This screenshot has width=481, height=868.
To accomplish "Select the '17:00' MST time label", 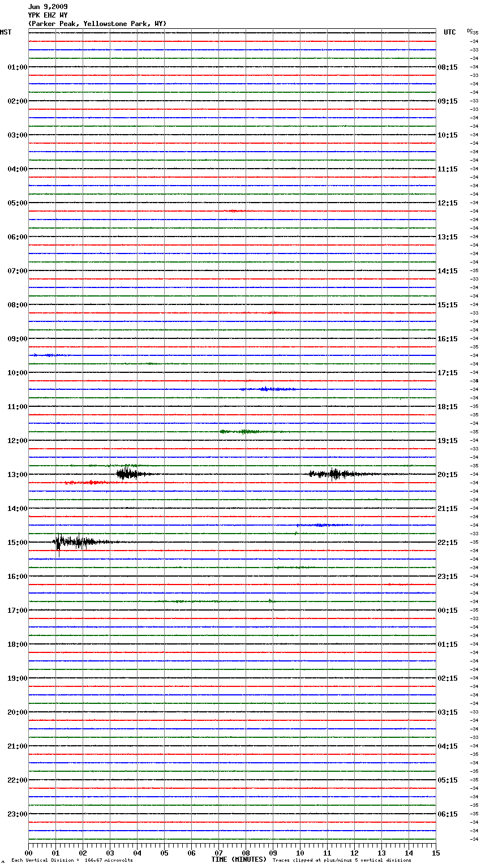I will click(18, 611).
